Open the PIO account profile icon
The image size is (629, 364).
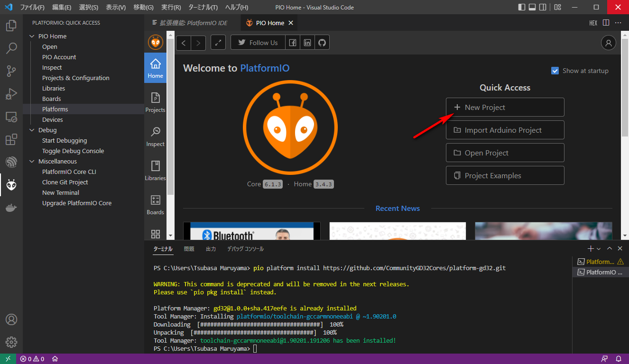click(x=608, y=43)
